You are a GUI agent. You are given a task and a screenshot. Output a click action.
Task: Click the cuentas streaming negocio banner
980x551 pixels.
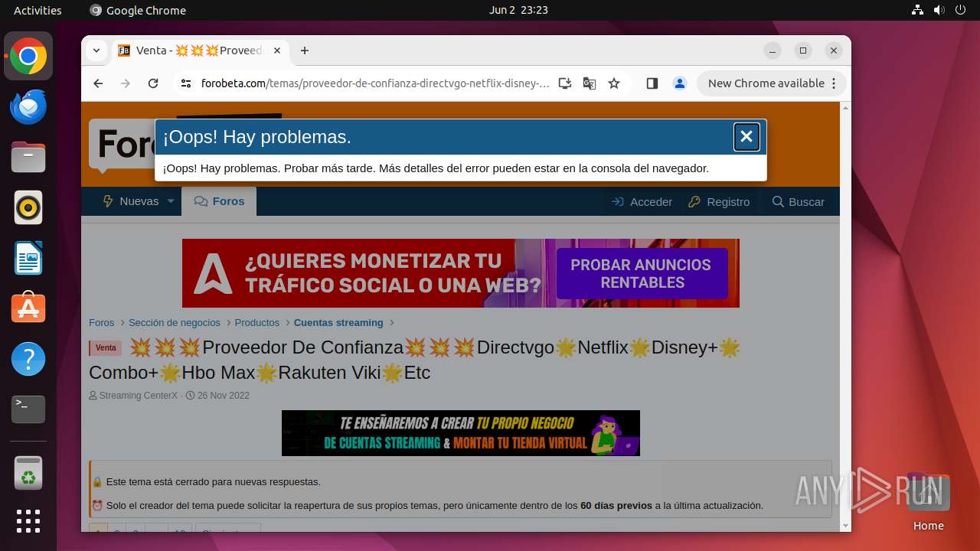tap(461, 433)
